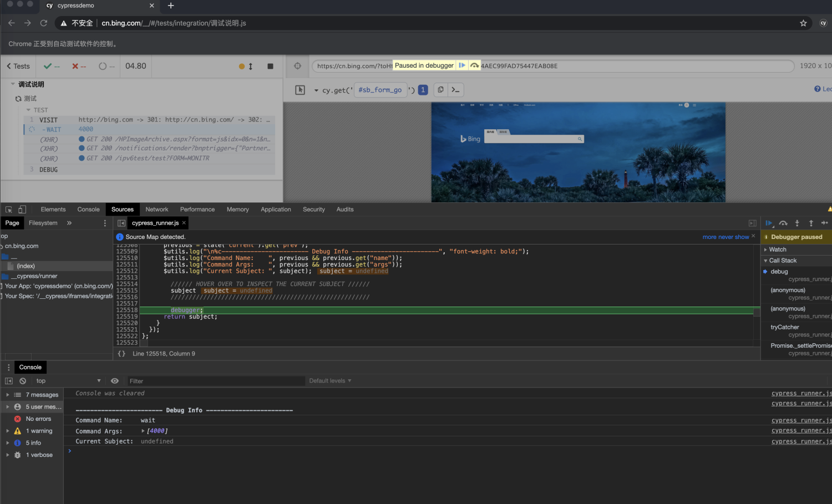Switch to the Filesystem navigator tab
The image size is (832, 504).
pos(43,223)
